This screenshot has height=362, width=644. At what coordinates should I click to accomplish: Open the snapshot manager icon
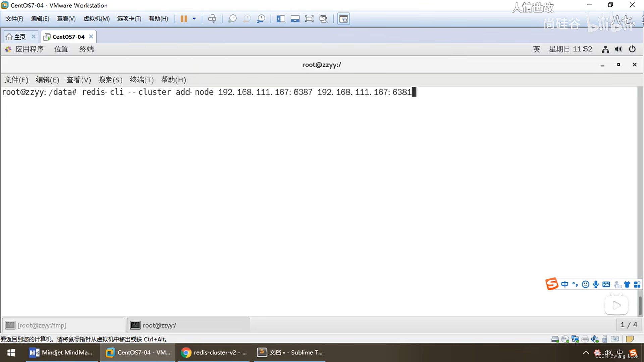(261, 19)
